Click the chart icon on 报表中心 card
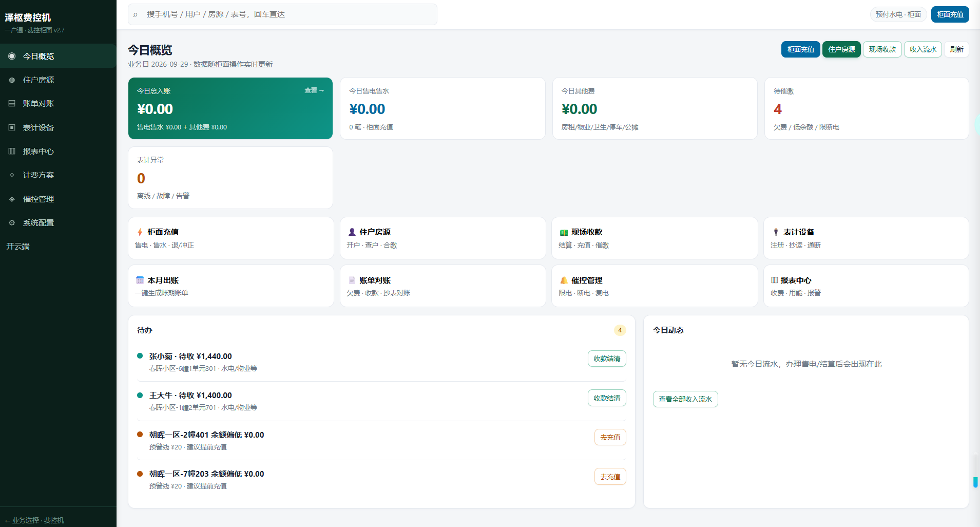 coord(774,280)
